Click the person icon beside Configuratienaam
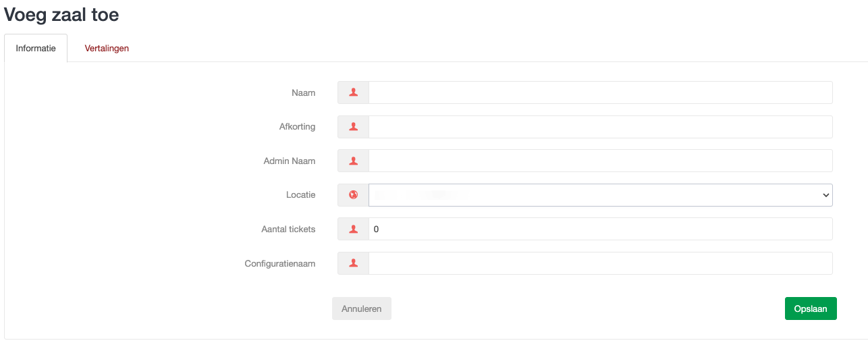This screenshot has width=868, height=349. coord(353,263)
